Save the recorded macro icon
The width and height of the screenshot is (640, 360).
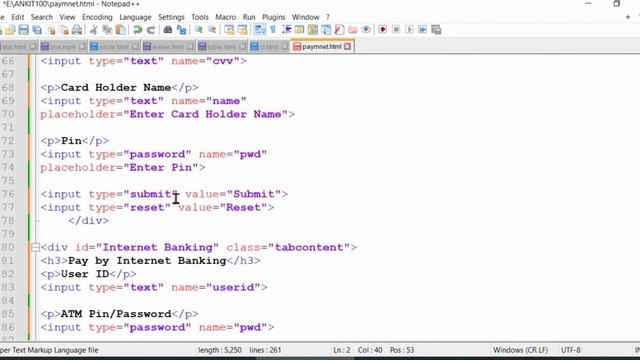click(x=436, y=30)
